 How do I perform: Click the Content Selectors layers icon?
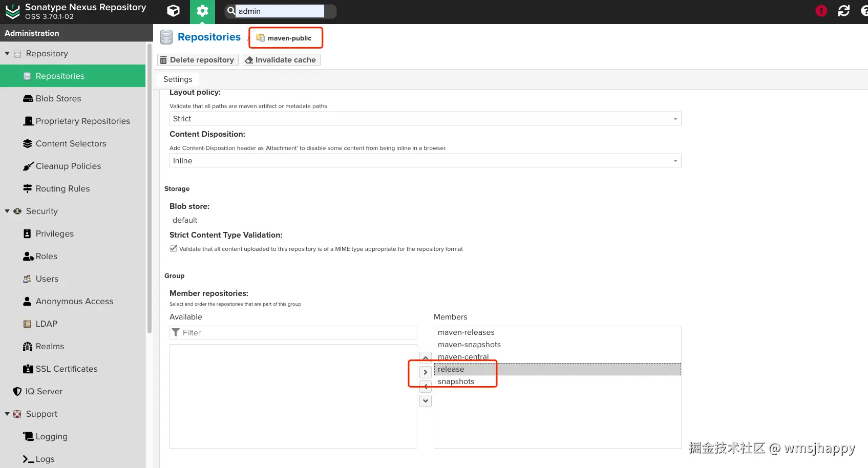point(28,143)
